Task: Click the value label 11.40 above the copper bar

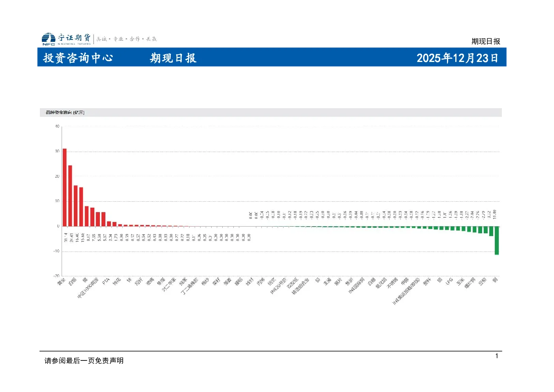Action: tap(494, 214)
